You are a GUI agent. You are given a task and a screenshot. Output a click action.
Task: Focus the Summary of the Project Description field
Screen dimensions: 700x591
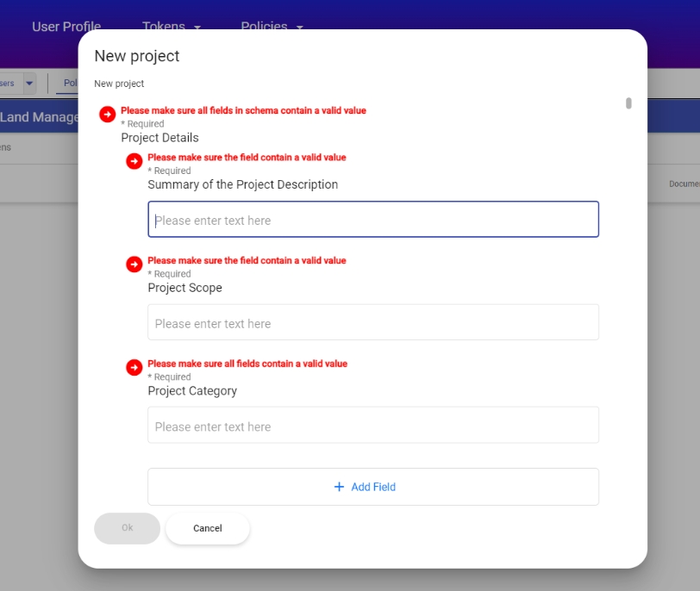coord(372,220)
